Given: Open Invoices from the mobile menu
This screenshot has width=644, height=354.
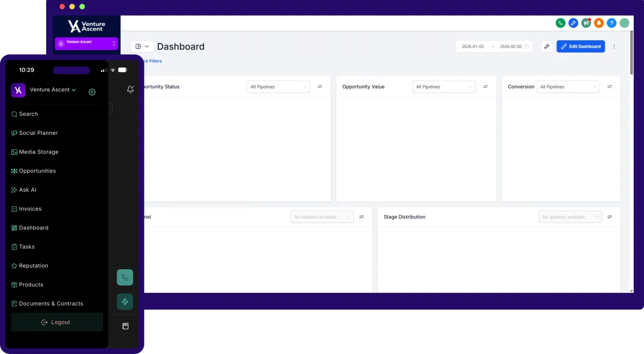Looking at the screenshot, I should [x=26, y=209].
